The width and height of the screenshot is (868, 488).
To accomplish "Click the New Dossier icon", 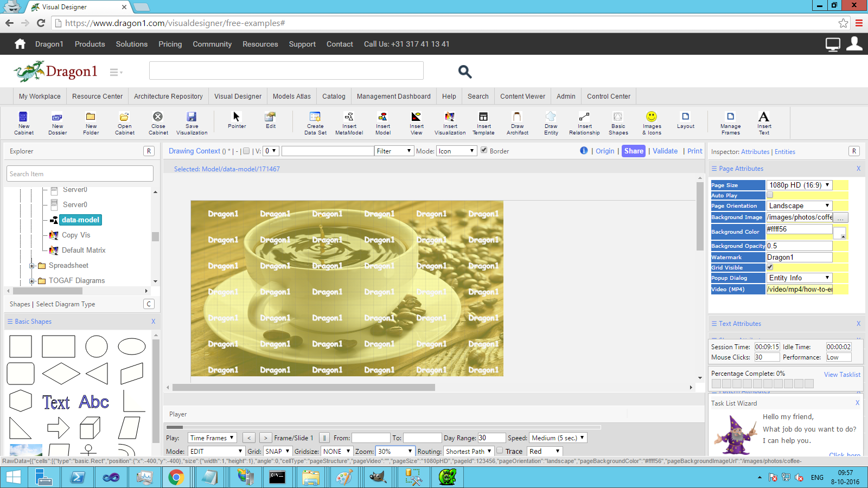I will (x=57, y=123).
